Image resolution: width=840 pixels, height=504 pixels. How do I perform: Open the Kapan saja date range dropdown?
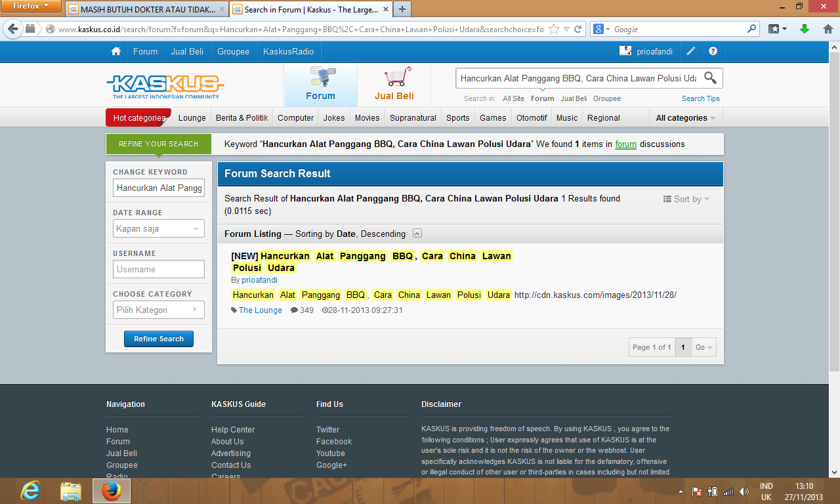[x=159, y=229]
